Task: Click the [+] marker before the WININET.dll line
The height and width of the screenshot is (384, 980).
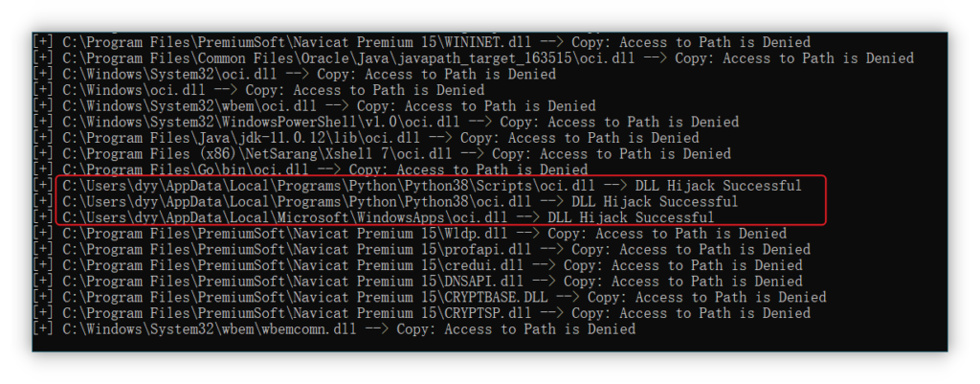Action: pyautogui.click(x=44, y=42)
